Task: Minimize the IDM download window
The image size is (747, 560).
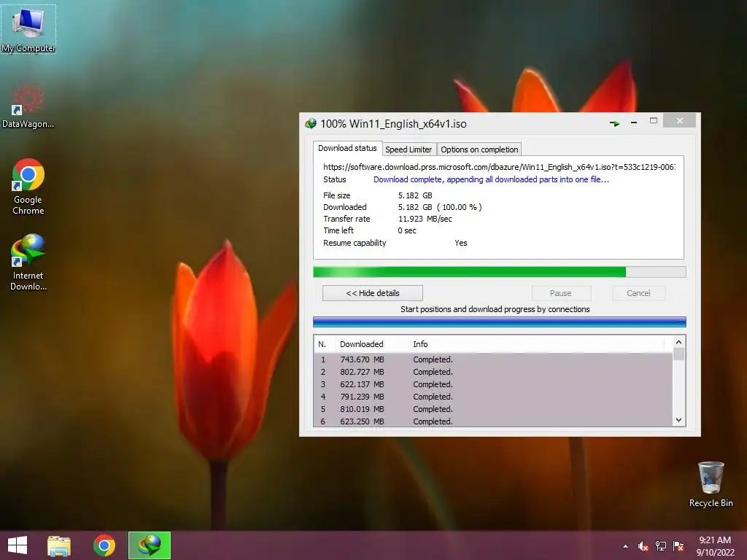Action: (634, 122)
